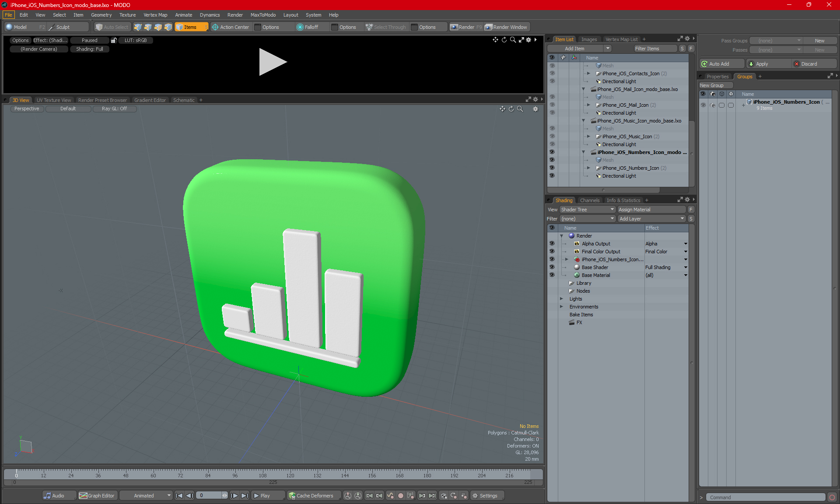
Task: Toggle visibility of iPhone_iOS_Numbers_Icon group
Action: pyautogui.click(x=703, y=105)
